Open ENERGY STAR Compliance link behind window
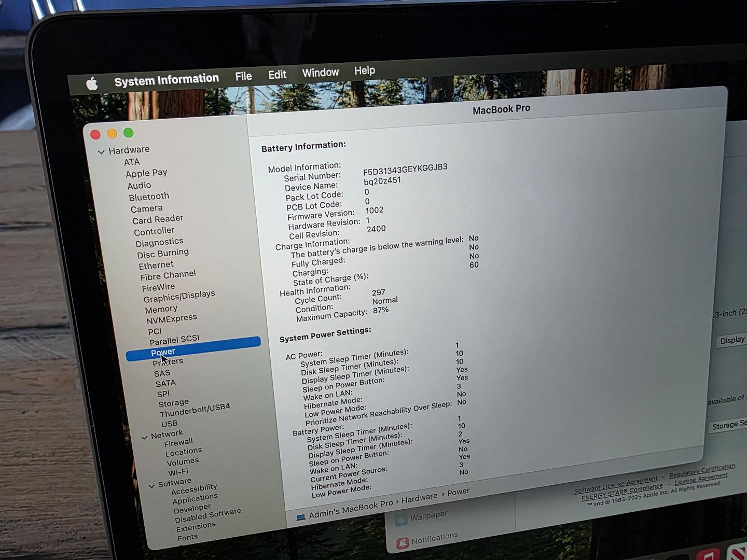747x560 pixels. coord(622,493)
